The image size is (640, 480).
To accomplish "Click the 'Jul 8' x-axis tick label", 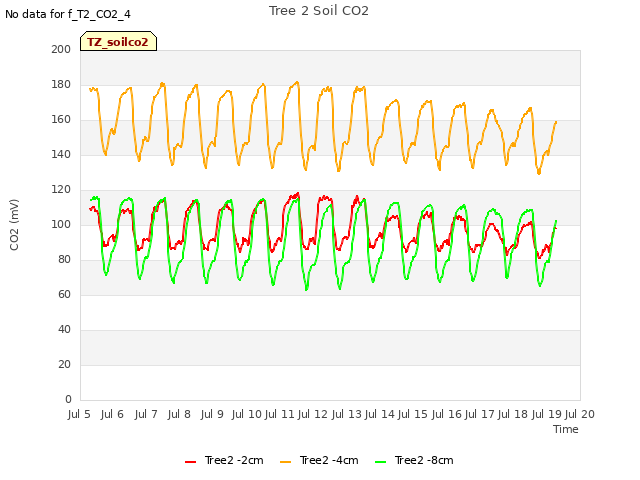I will [179, 414].
